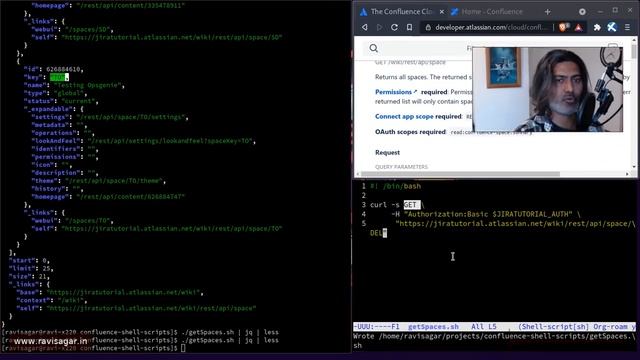
Task: Open a new browser tab
Action: (547, 12)
